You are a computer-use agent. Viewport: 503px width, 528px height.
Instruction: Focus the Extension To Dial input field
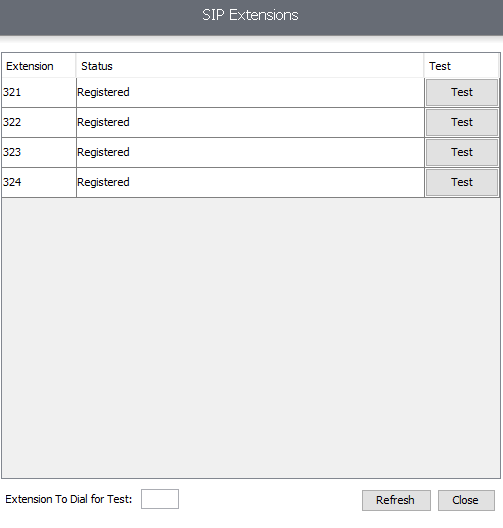pyautogui.click(x=160, y=499)
